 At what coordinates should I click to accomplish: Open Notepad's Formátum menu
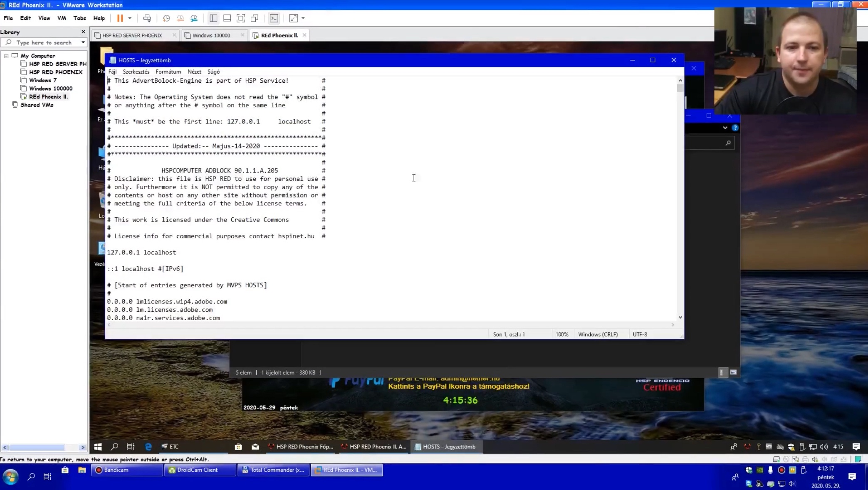(168, 72)
